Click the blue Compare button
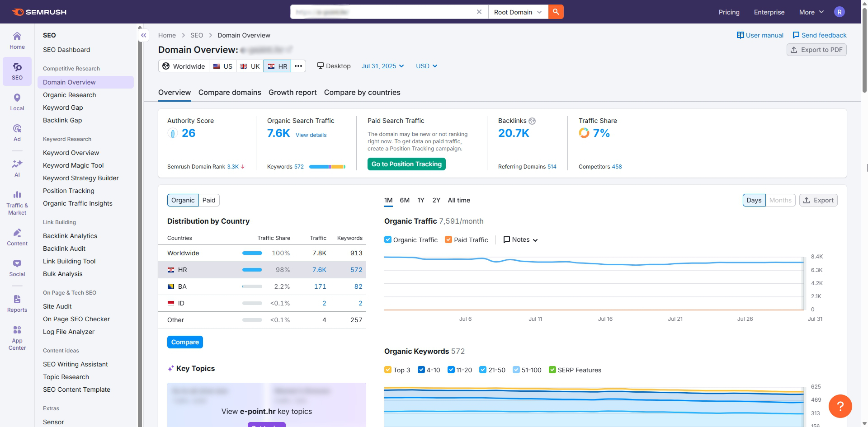 (x=185, y=342)
